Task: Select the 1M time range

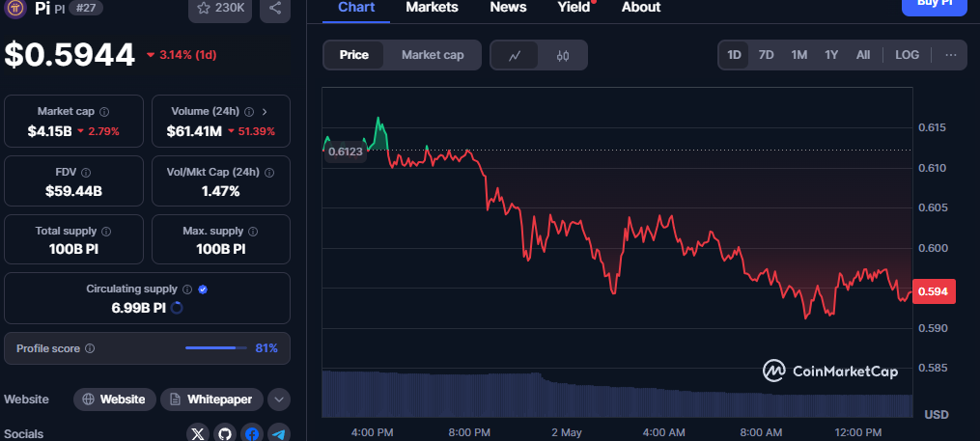Action: pos(798,55)
